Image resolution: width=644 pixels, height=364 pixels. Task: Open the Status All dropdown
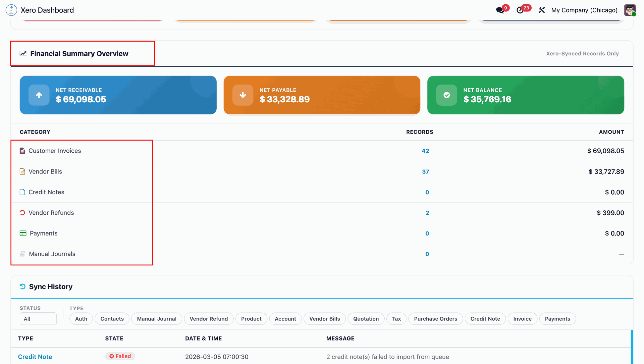[x=38, y=319]
